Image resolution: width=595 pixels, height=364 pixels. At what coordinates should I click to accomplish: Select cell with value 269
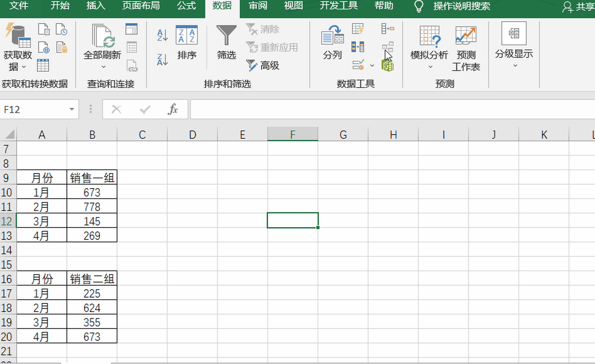click(92, 236)
